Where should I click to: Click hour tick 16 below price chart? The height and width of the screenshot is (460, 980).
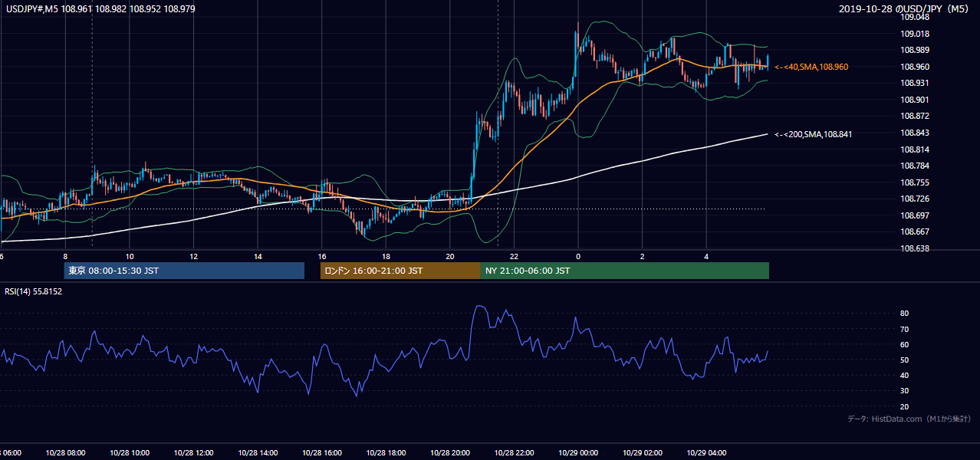coord(322,257)
